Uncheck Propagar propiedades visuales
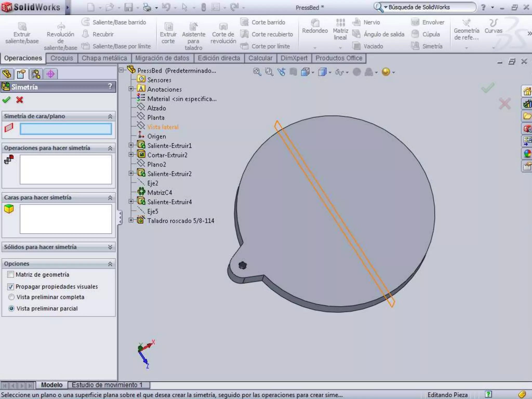This screenshot has height=399, width=532. [11, 287]
